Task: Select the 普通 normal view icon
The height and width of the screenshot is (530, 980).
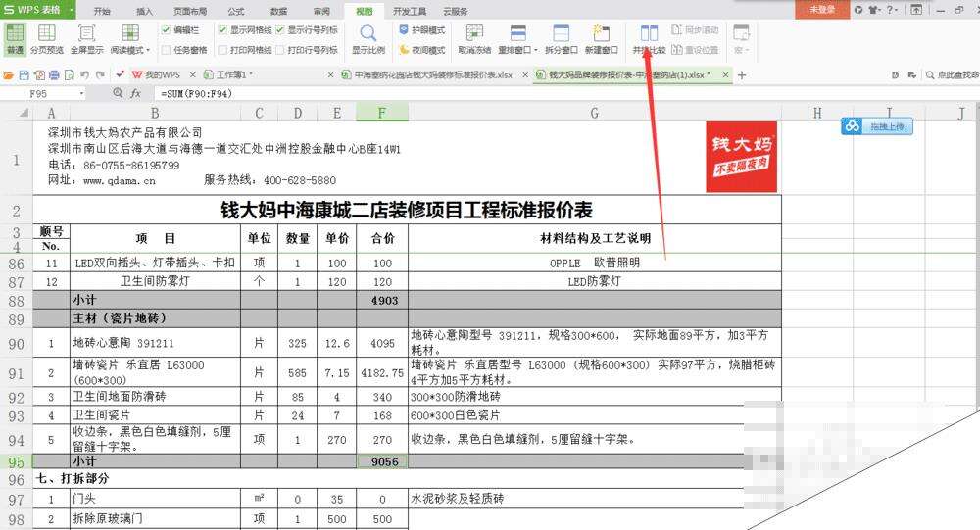Action: pyautogui.click(x=15, y=39)
